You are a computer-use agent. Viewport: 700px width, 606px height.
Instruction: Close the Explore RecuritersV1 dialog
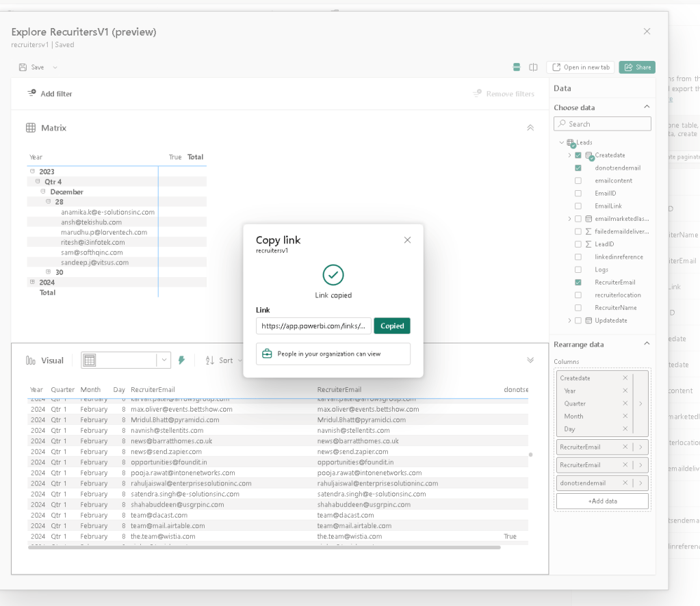647,31
